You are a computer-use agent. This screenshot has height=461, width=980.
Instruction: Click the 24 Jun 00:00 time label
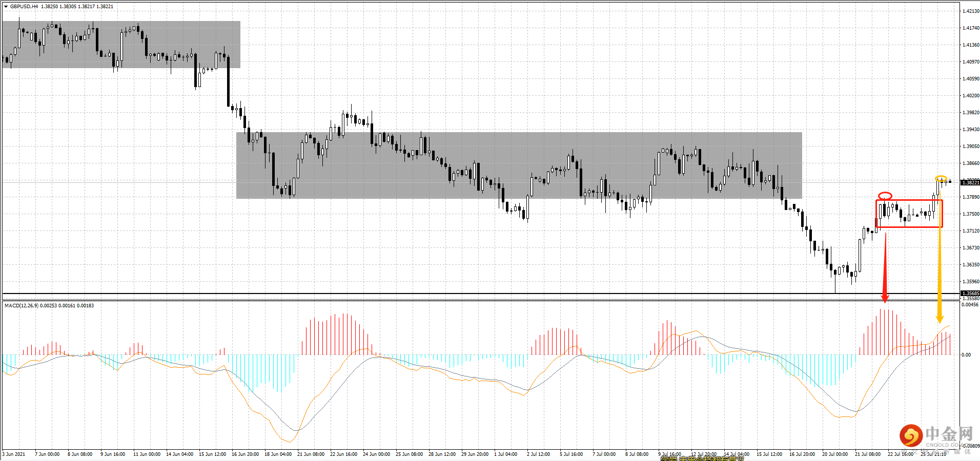[376, 454]
